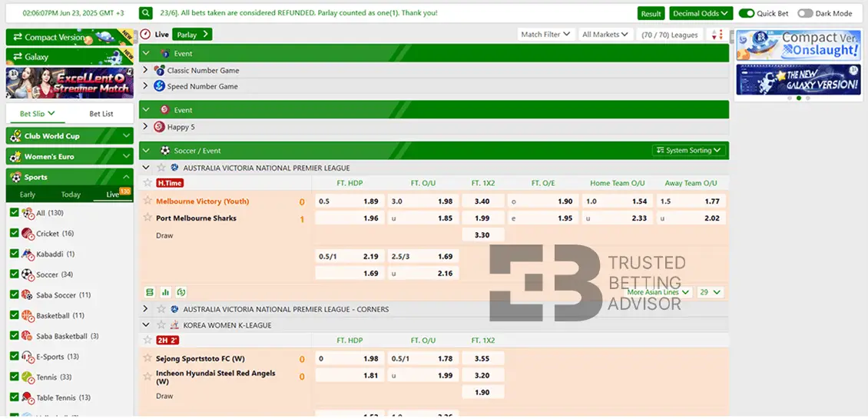Screen dimensions: 868x419
Task: Star the H.Time match row
Action: [x=147, y=182]
